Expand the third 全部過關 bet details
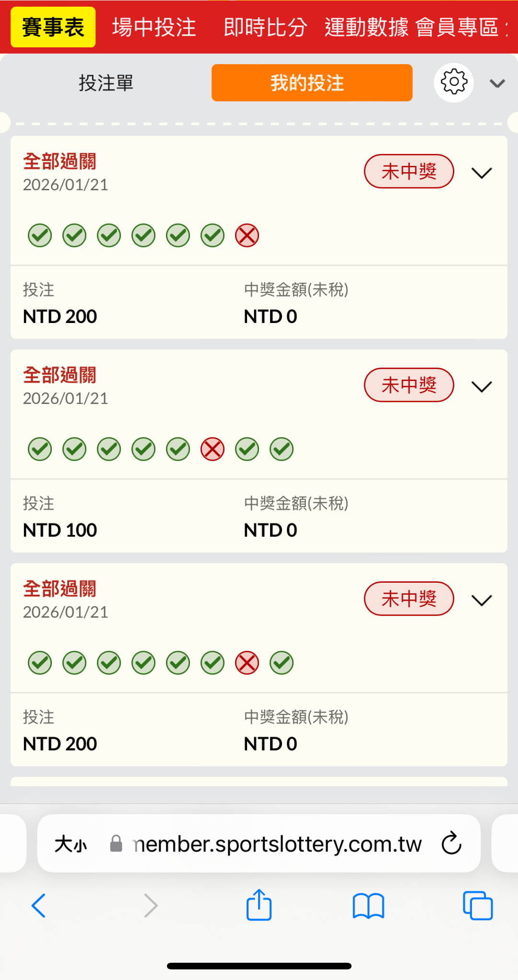The width and height of the screenshot is (518, 980). tap(482, 600)
